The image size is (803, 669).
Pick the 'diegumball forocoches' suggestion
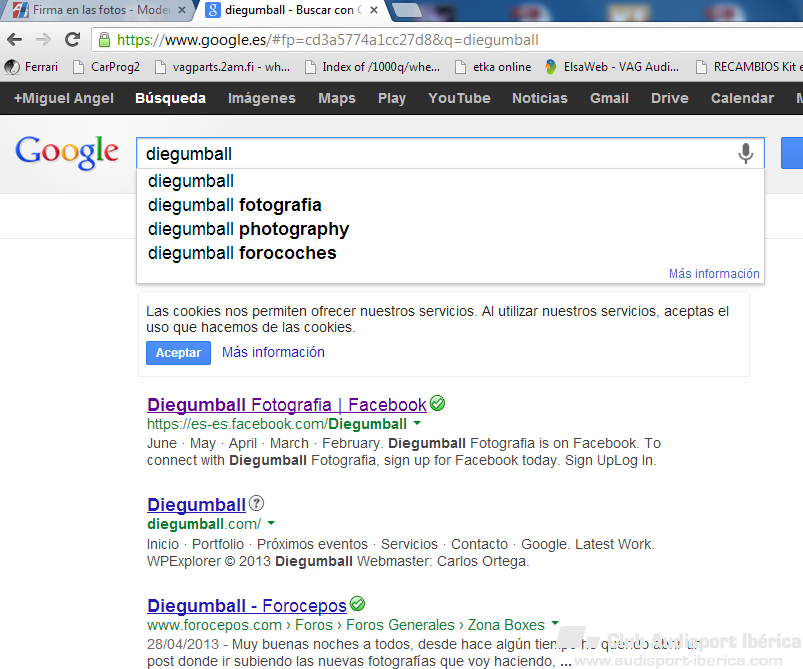(x=450, y=253)
